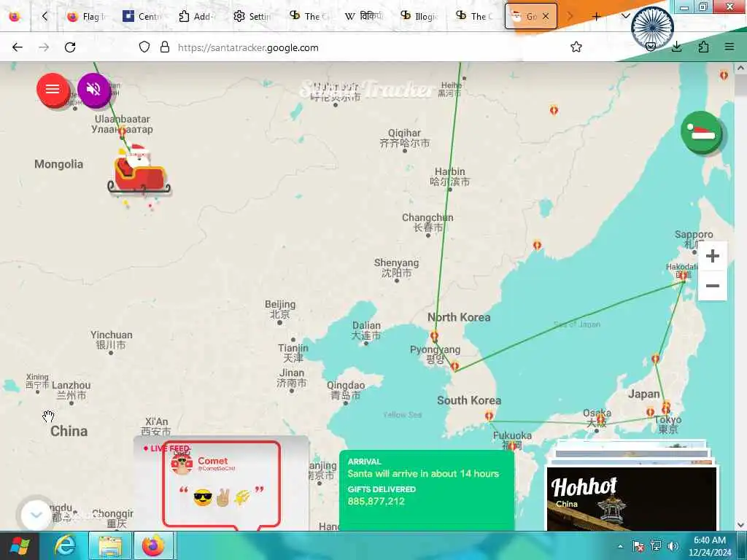Viewport: 747px width, 560px height.
Task: Click the map pin at Ulaanbaatar
Action: (123, 131)
